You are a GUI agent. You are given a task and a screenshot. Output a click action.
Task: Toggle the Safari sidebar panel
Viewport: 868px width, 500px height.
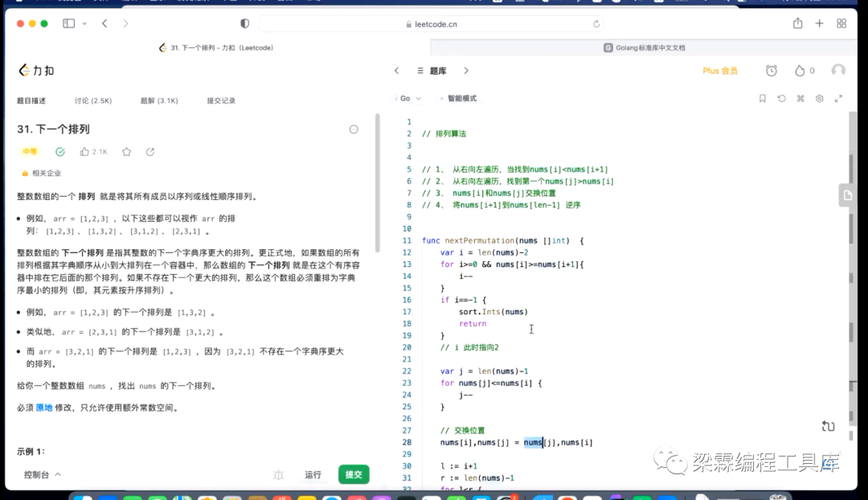(68, 23)
